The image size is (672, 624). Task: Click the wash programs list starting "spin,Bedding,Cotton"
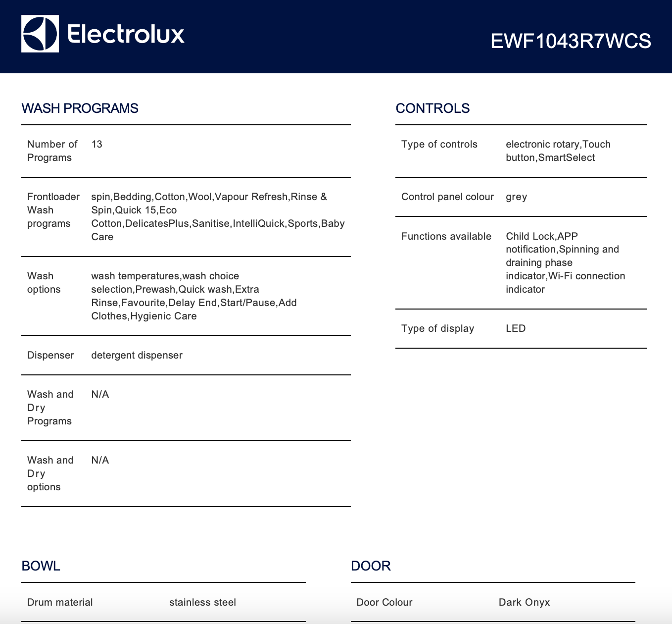point(218,217)
